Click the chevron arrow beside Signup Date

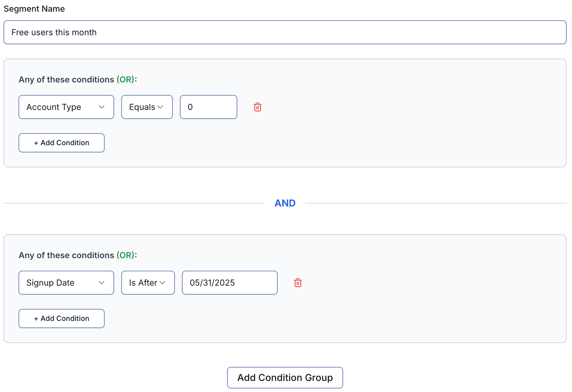[x=102, y=283]
